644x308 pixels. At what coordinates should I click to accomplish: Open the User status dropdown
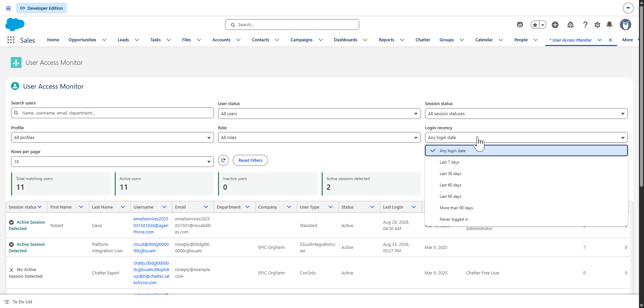tap(319, 114)
